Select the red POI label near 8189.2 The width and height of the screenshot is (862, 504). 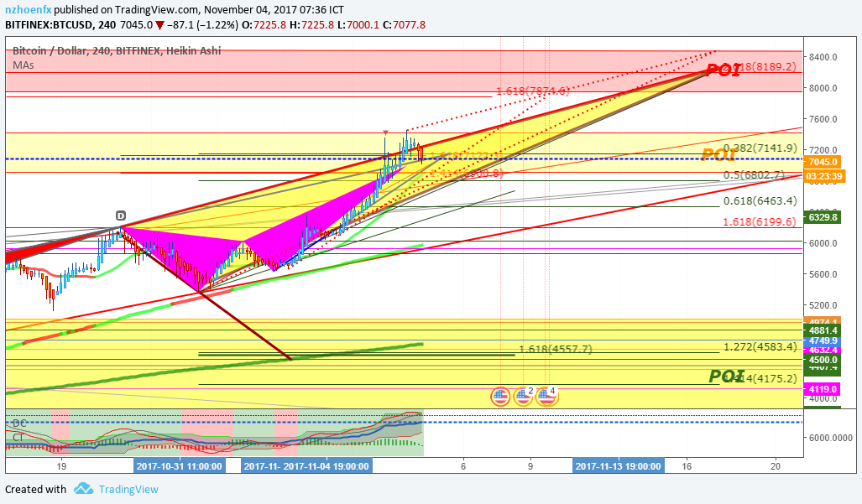(723, 70)
